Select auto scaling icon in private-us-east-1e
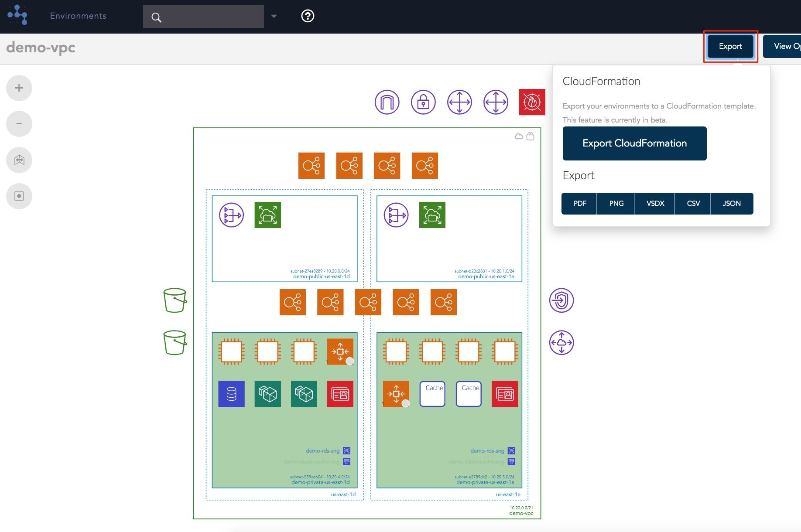The width and height of the screenshot is (801, 532). (x=396, y=394)
